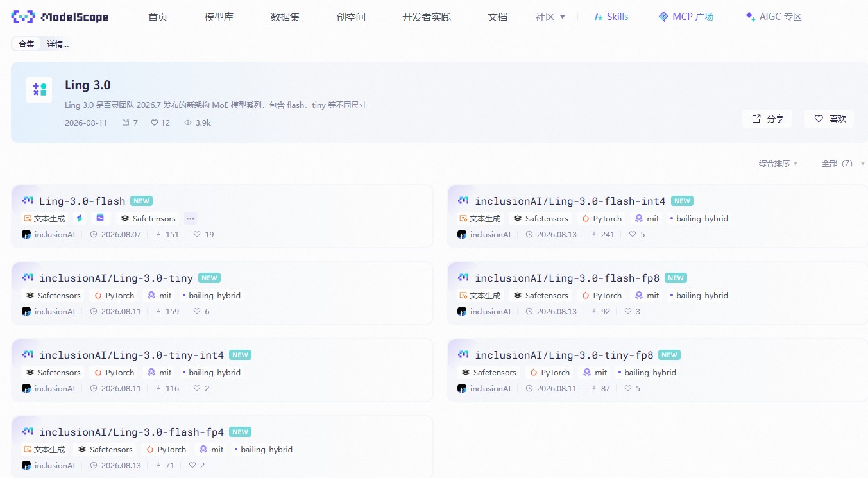The image size is (868, 478).
Task: Open inclusionAI/Ling-3.0-tiny-fp8 model link
Action: [564, 355]
